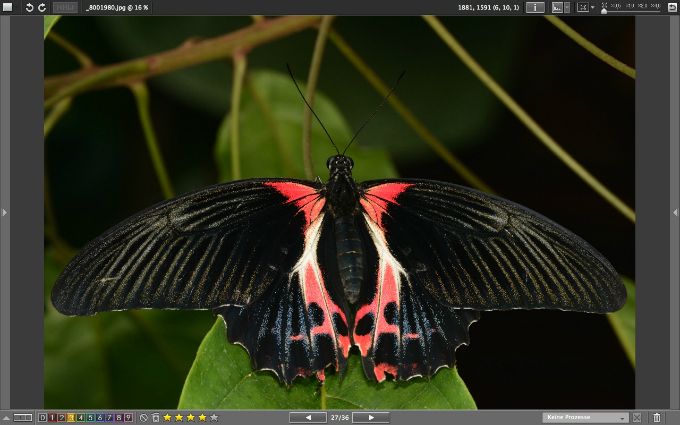Toggle the histogram display button
This screenshot has height=425, width=680.
pyautogui.click(x=557, y=7)
